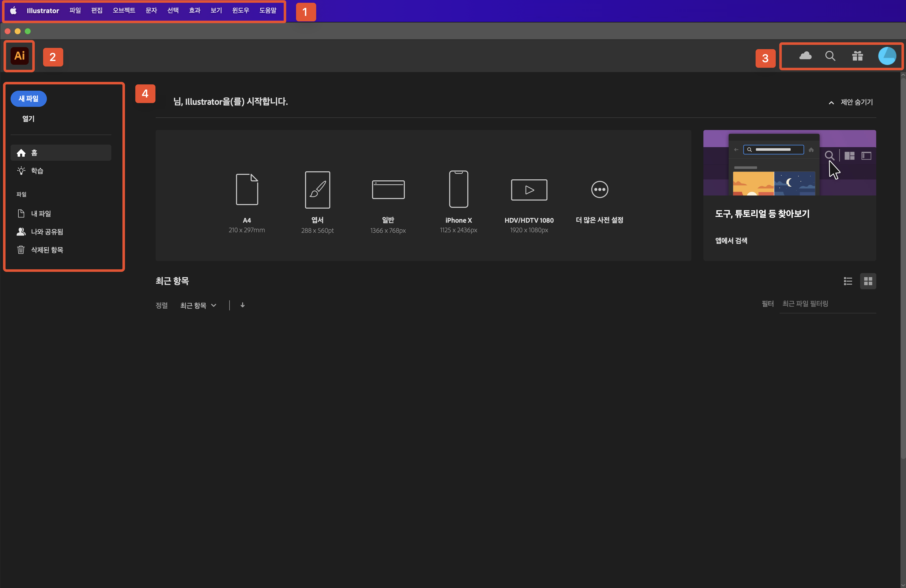The image size is (906, 588).
Task: Open the 윈도우 menu
Action: (240, 11)
